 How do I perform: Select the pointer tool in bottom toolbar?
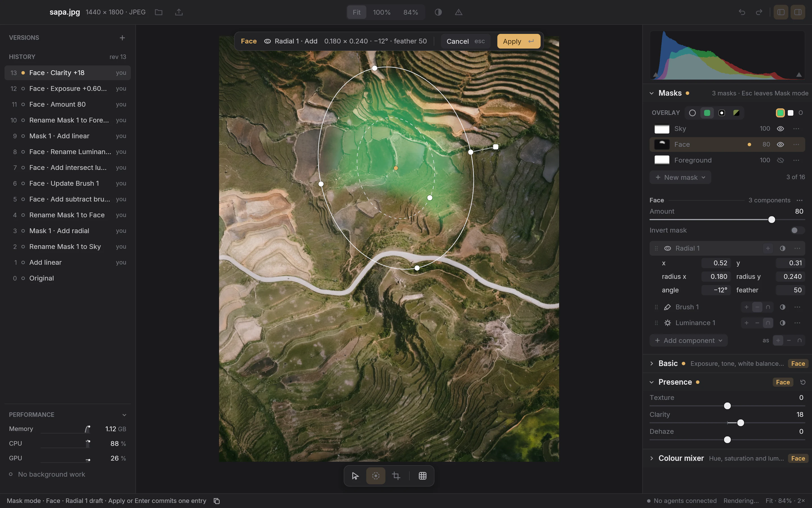[355, 476]
